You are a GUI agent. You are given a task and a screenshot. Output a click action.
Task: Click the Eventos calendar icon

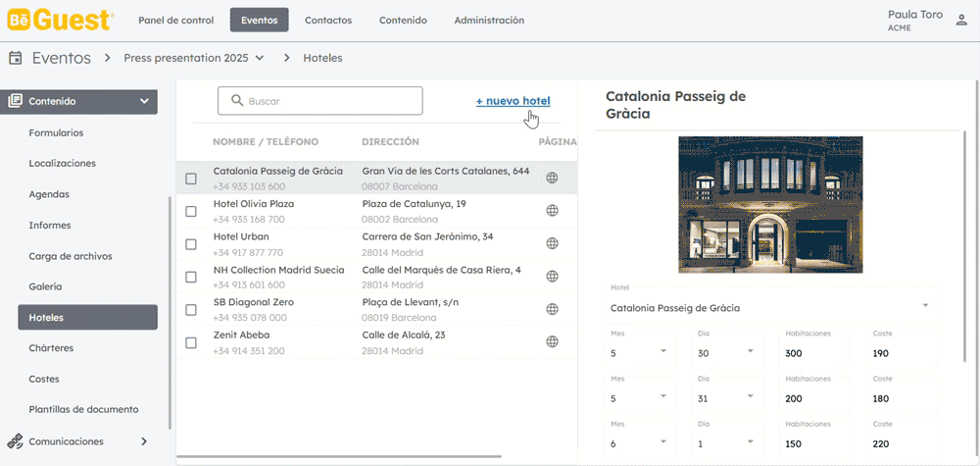point(16,58)
